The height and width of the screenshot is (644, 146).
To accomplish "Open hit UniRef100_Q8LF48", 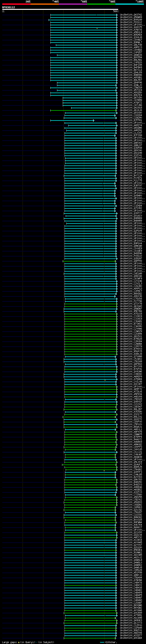I will coord(131,45).
